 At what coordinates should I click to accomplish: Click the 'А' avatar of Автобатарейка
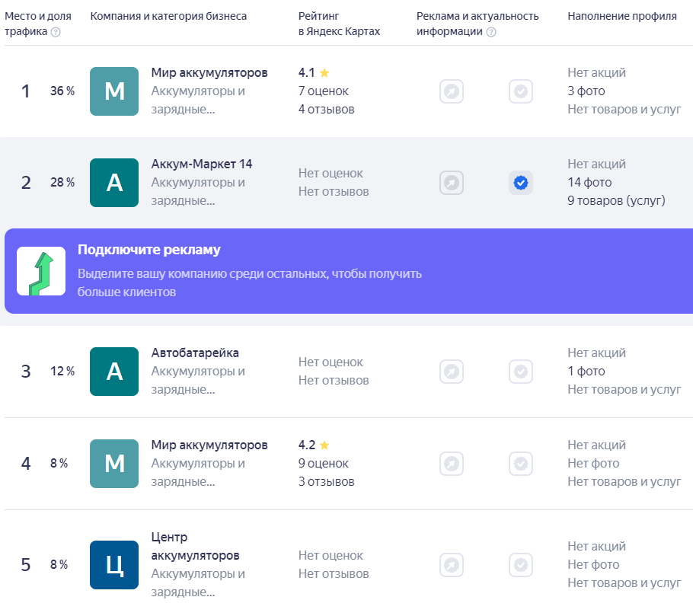coord(114,372)
